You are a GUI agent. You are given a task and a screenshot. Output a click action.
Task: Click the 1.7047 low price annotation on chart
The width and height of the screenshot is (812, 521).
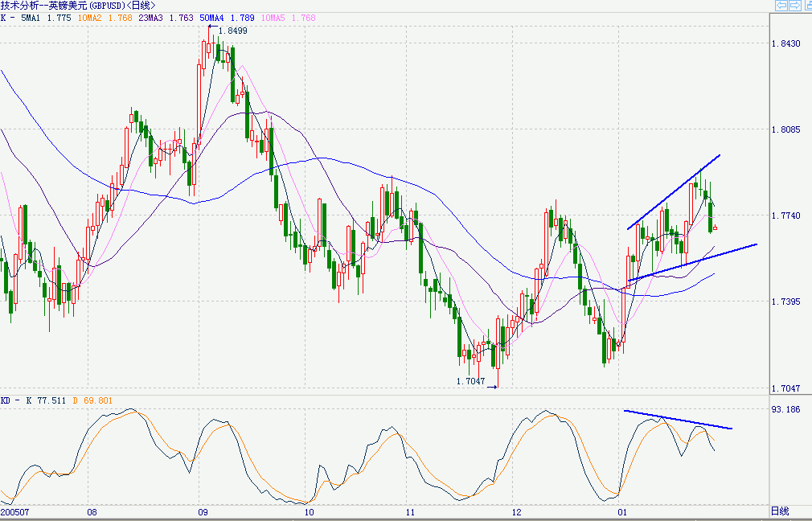pos(471,381)
